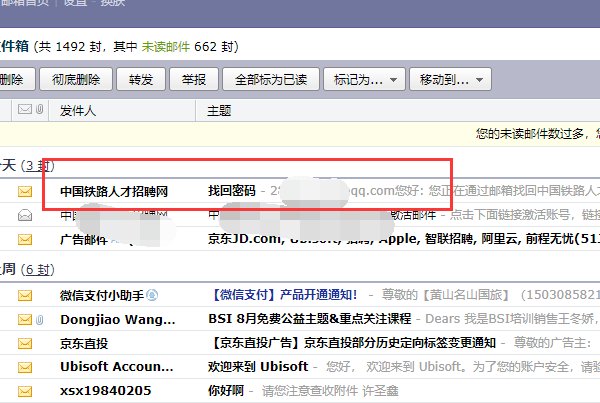Click the envelope icon on 微信支付小助手 row
600x403 pixels.
25,295
